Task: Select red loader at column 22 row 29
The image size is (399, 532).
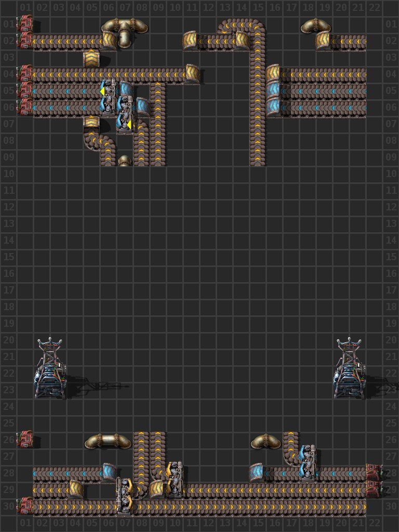Action: 374,489
